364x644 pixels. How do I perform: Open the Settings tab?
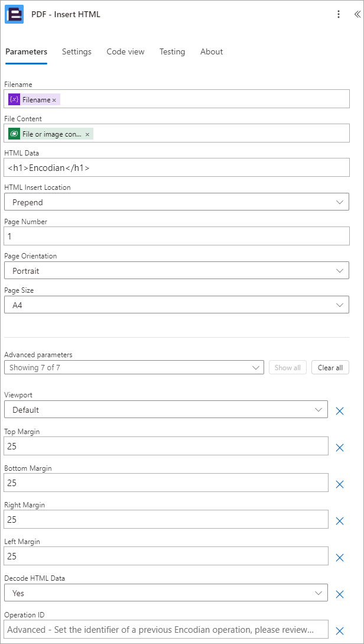click(77, 52)
